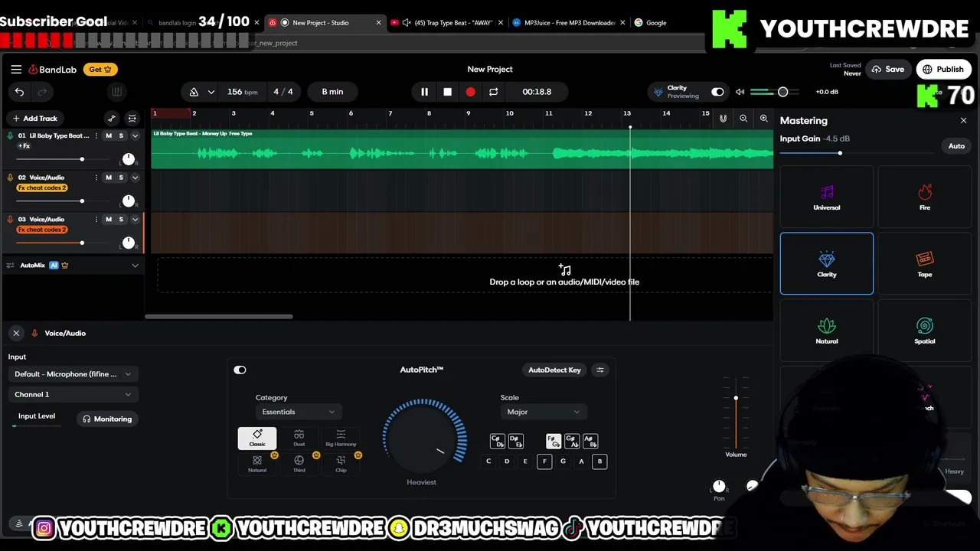980x551 pixels.
Task: Toggle input Monitoring
Action: coord(107,419)
